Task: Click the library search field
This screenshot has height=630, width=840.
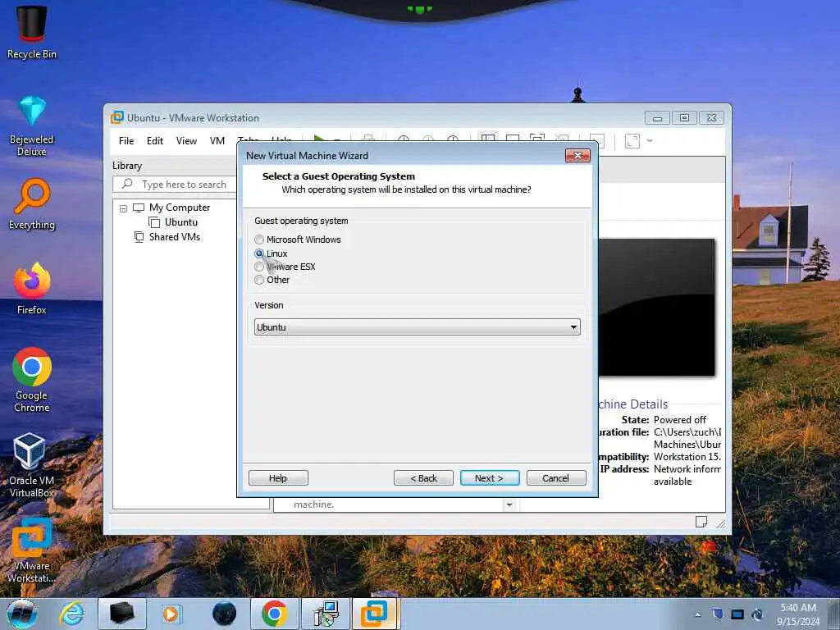Action: [175, 185]
